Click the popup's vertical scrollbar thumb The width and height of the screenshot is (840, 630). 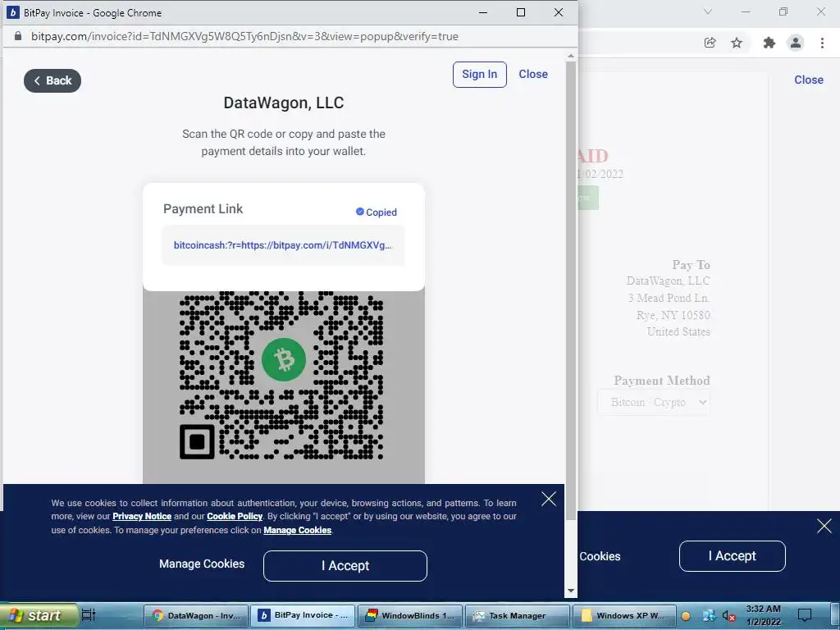571,290
